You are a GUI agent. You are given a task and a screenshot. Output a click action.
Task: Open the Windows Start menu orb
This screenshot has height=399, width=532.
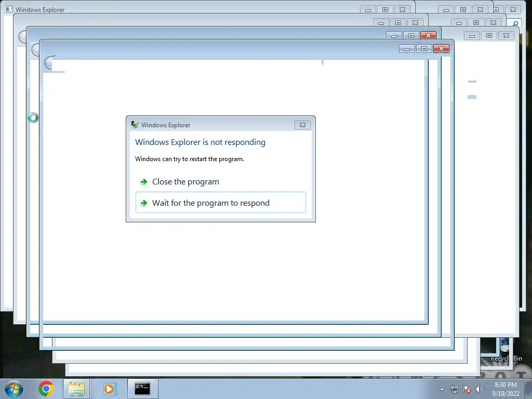(x=14, y=389)
